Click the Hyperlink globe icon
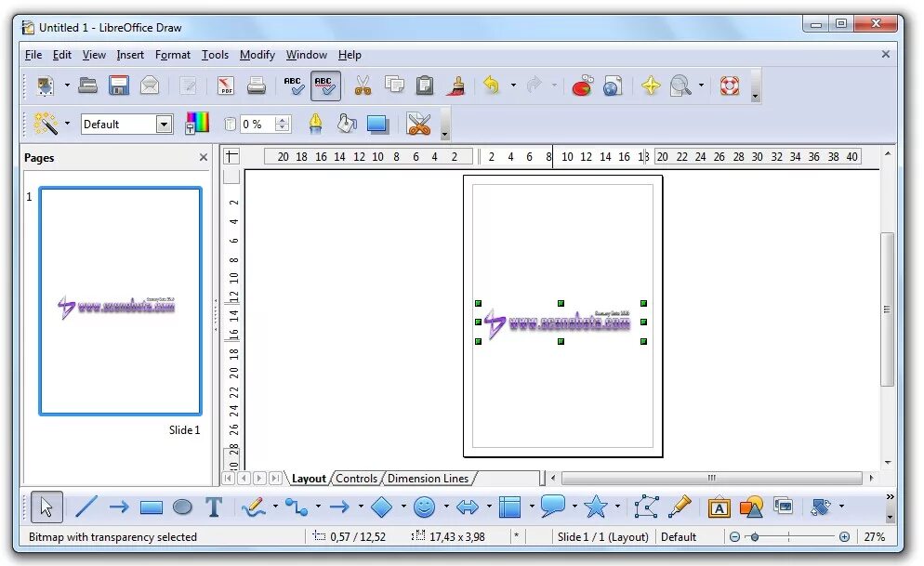The image size is (924, 566). [x=613, y=86]
